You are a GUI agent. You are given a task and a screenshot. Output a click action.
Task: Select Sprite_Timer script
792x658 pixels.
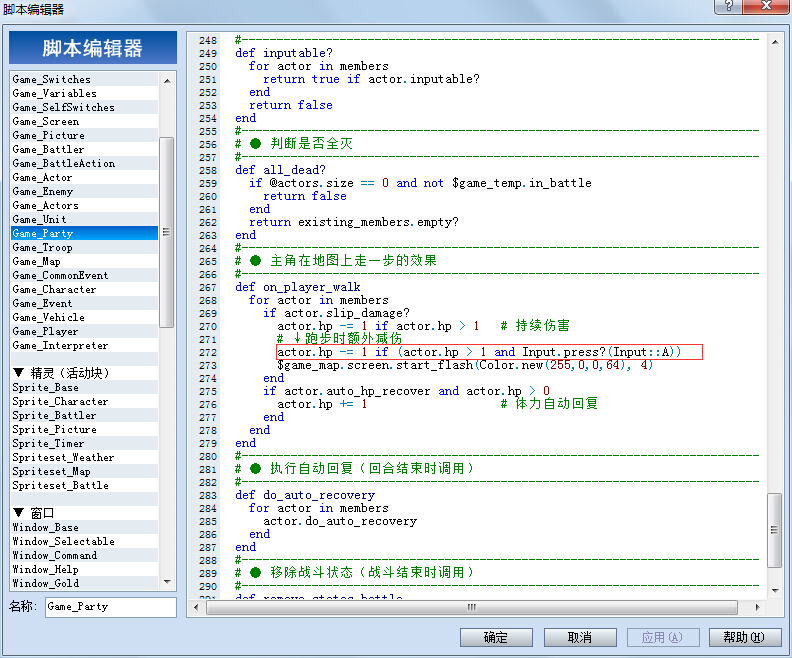point(84,443)
